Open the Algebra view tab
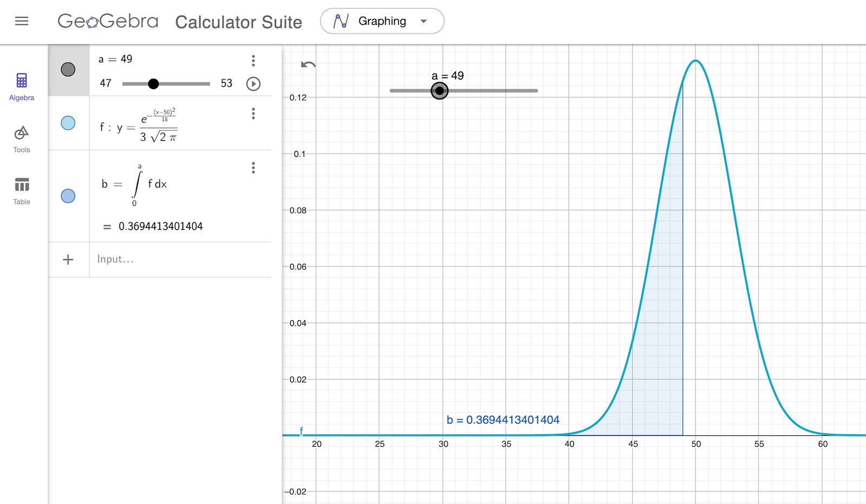Viewport: 866px width, 504px height. (22, 87)
